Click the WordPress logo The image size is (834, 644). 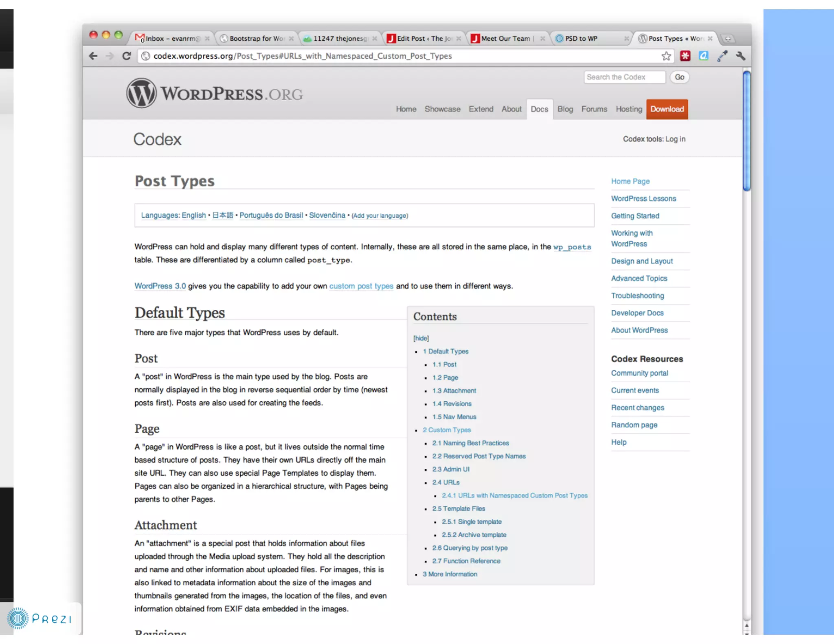[x=215, y=93]
